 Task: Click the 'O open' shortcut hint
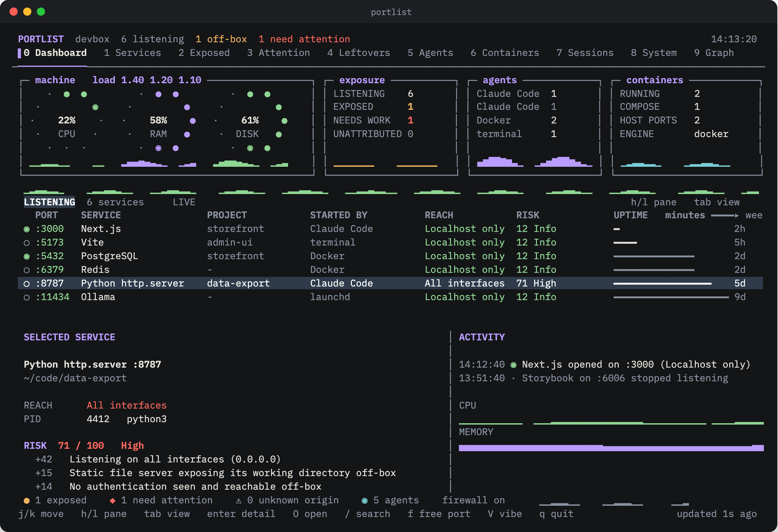[310, 514]
